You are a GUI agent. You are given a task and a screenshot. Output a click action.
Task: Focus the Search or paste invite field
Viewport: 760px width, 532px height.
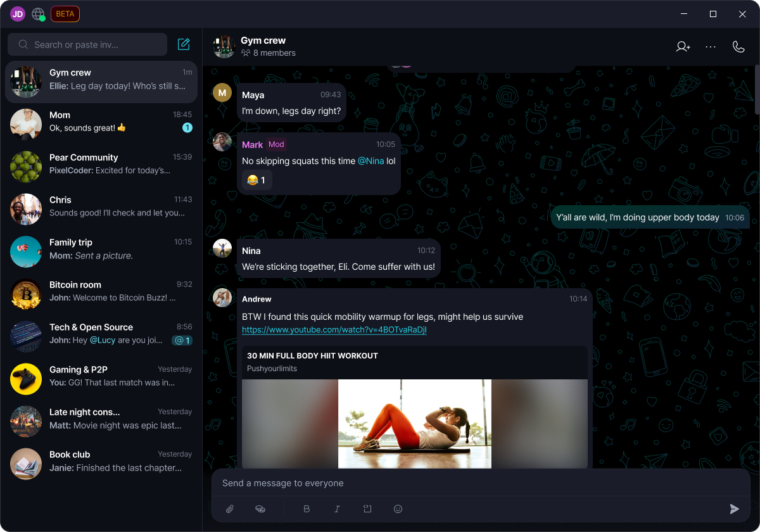[x=87, y=44]
